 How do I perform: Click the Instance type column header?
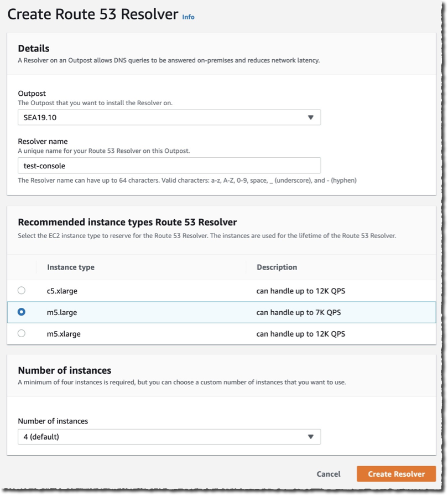coord(70,267)
